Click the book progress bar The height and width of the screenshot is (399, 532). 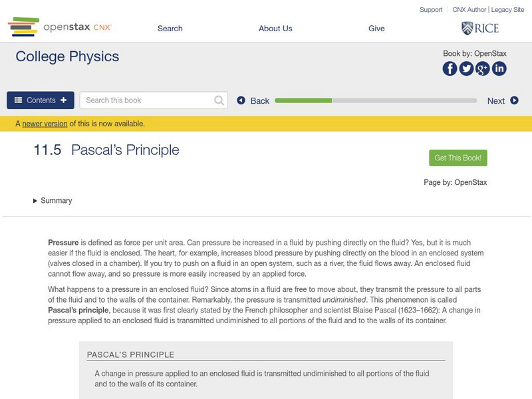coord(376,100)
